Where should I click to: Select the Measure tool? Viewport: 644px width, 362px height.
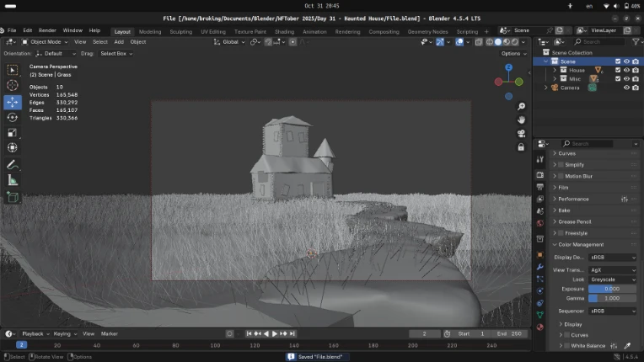coord(13,180)
